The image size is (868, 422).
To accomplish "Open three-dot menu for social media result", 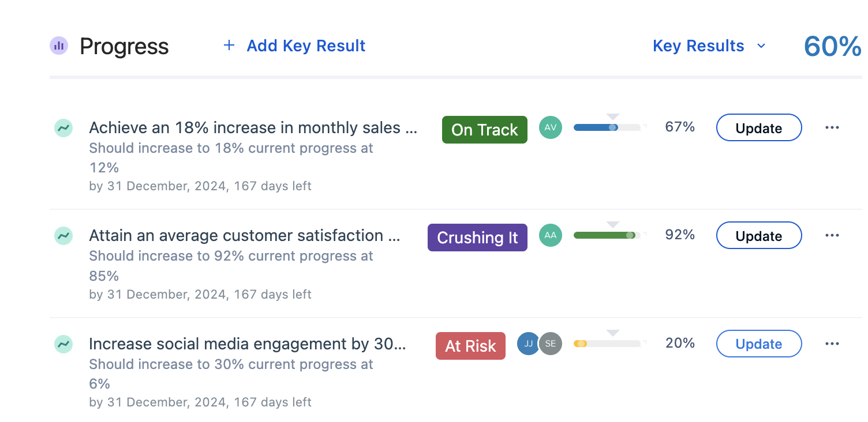I will (x=832, y=344).
